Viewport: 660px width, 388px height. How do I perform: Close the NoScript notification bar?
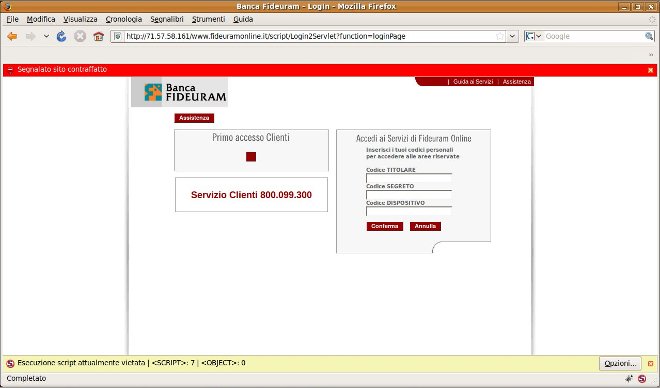[650, 364]
